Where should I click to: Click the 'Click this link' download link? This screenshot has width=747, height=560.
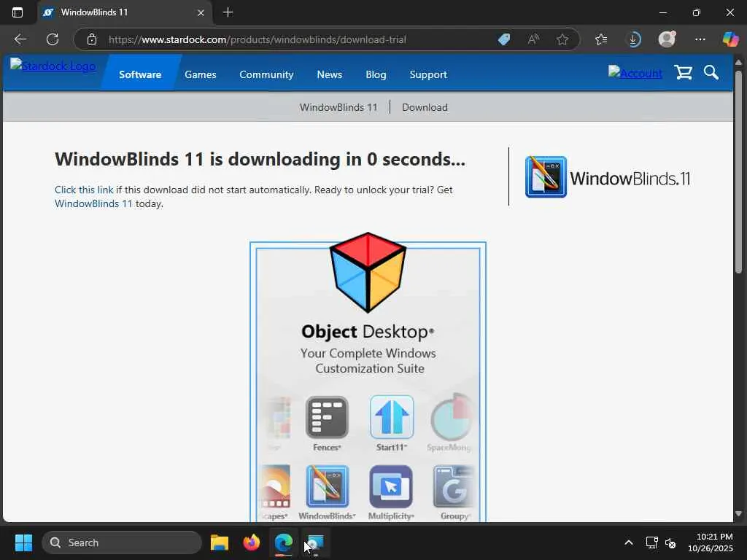click(84, 190)
